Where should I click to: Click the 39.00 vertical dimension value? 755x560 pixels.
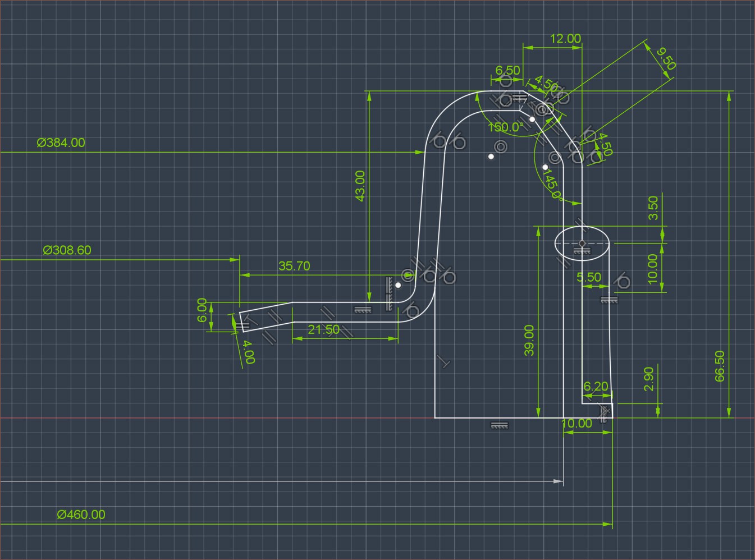coord(529,341)
